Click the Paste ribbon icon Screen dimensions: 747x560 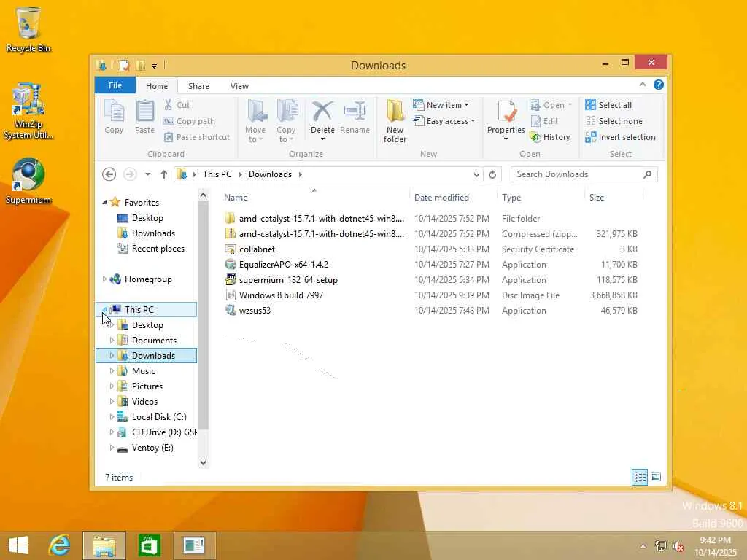click(144, 117)
